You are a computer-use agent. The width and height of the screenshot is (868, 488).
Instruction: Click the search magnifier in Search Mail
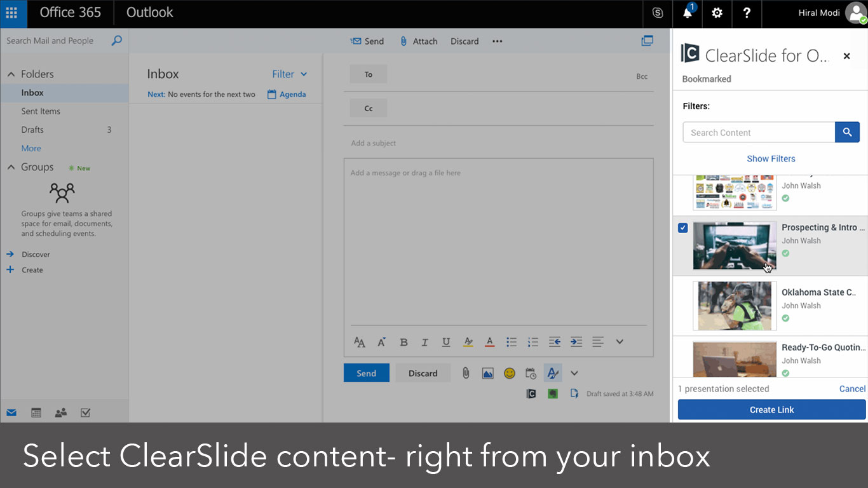coord(116,41)
